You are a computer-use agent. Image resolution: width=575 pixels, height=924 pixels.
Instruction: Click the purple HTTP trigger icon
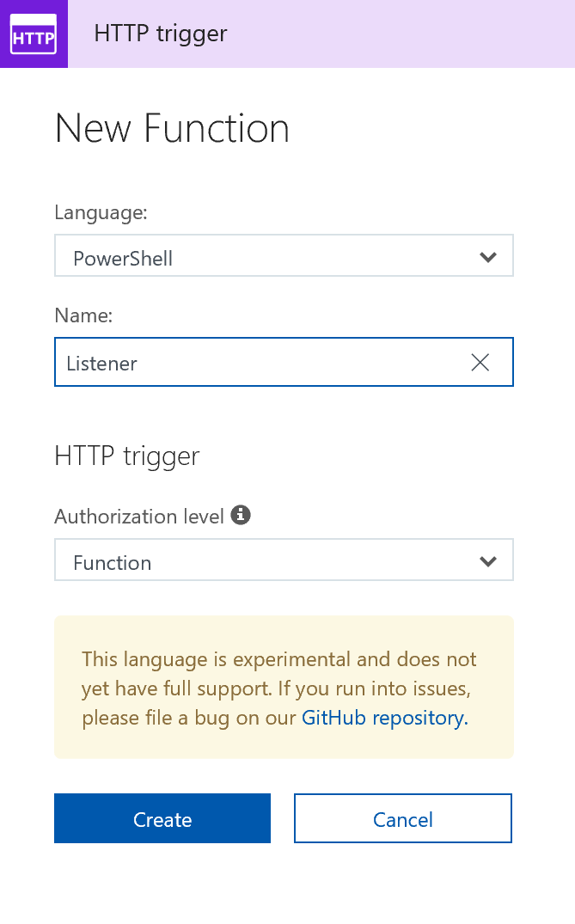[x=34, y=34]
